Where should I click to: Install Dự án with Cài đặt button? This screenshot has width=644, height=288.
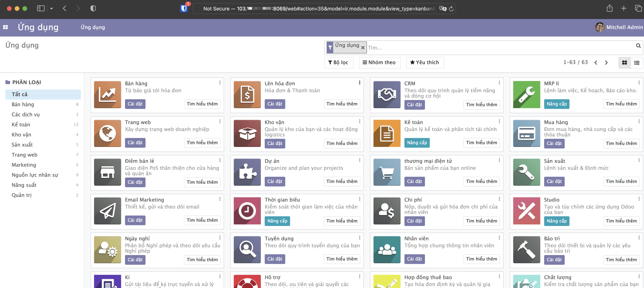[275, 181]
